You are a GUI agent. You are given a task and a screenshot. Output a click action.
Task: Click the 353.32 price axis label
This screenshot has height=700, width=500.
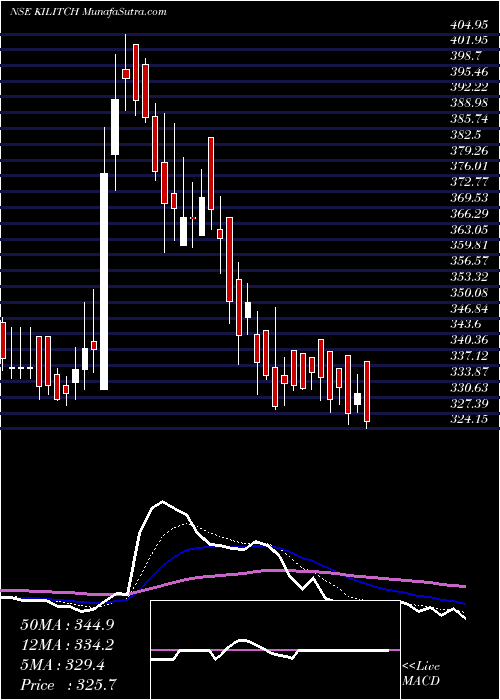point(470,277)
